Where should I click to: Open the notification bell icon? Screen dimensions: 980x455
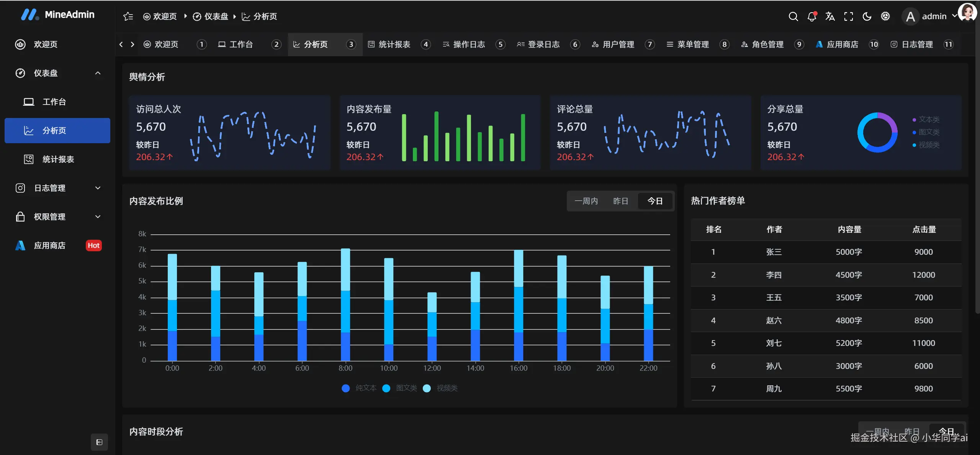811,16
